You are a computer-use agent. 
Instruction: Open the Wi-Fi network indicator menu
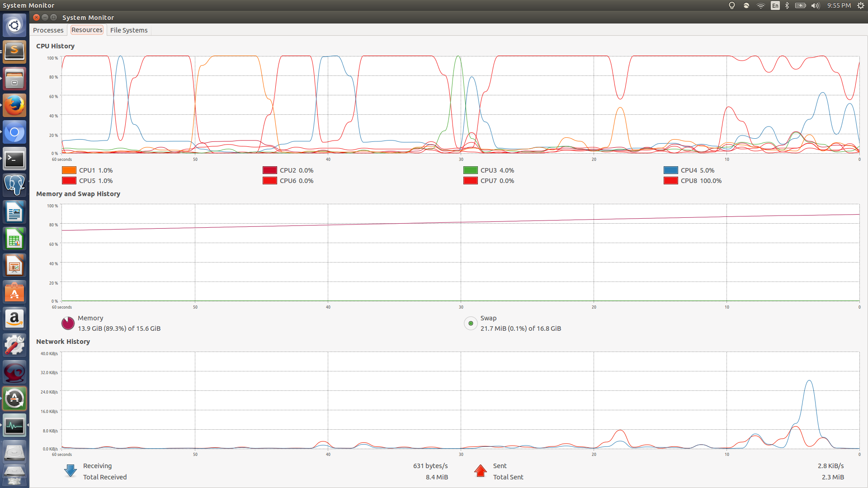click(760, 5)
